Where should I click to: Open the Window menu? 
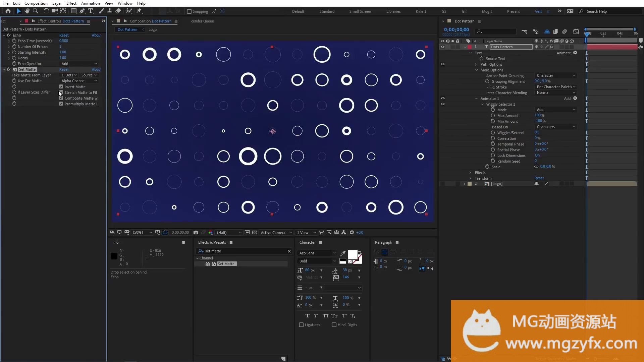[x=125, y=3]
